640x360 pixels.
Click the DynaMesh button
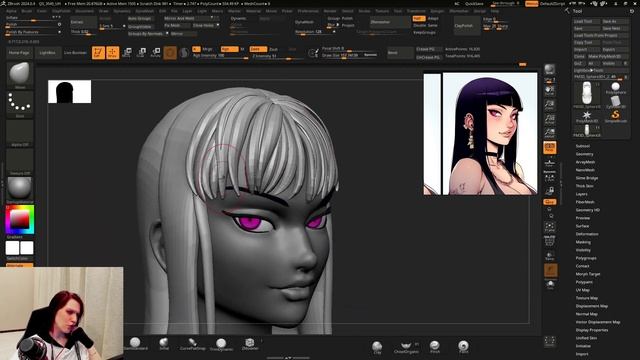pyautogui.click(x=304, y=22)
